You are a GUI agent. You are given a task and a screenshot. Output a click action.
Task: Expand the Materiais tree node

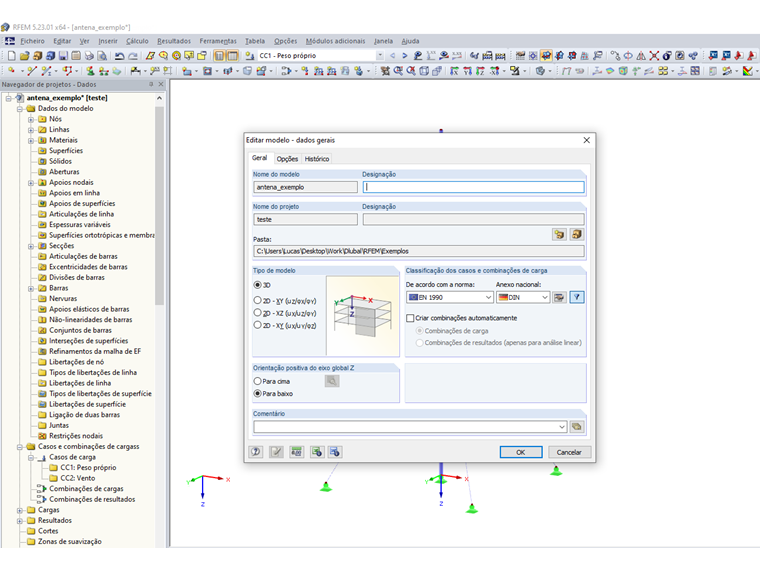pyautogui.click(x=31, y=141)
